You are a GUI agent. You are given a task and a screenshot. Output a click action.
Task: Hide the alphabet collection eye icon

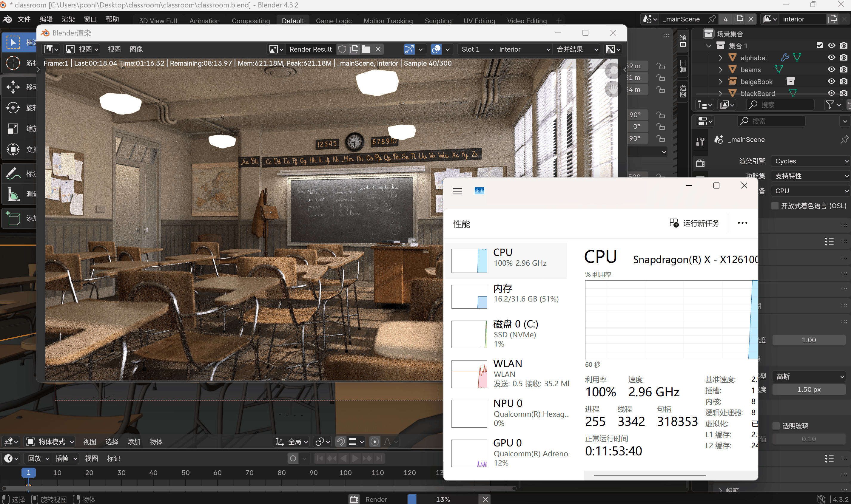831,57
